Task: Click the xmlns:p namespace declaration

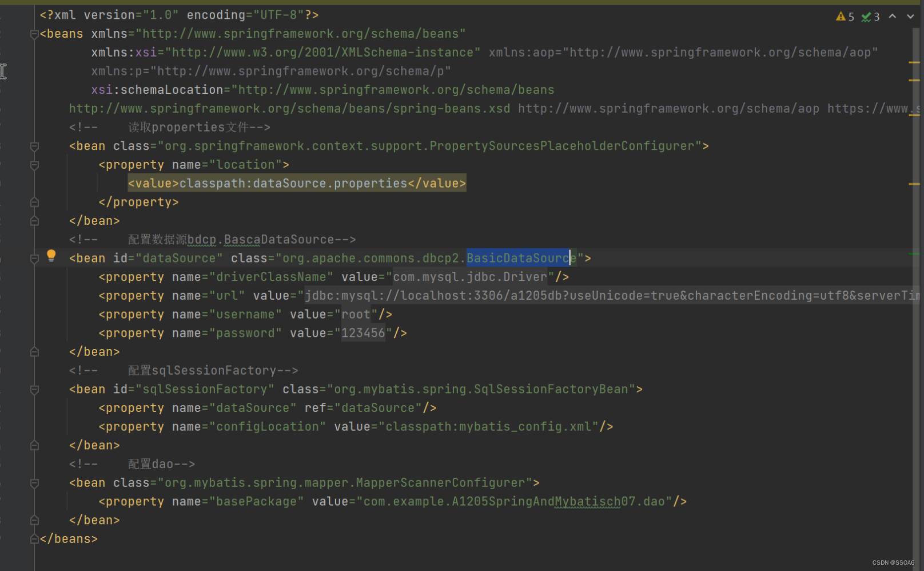Action: (x=271, y=71)
